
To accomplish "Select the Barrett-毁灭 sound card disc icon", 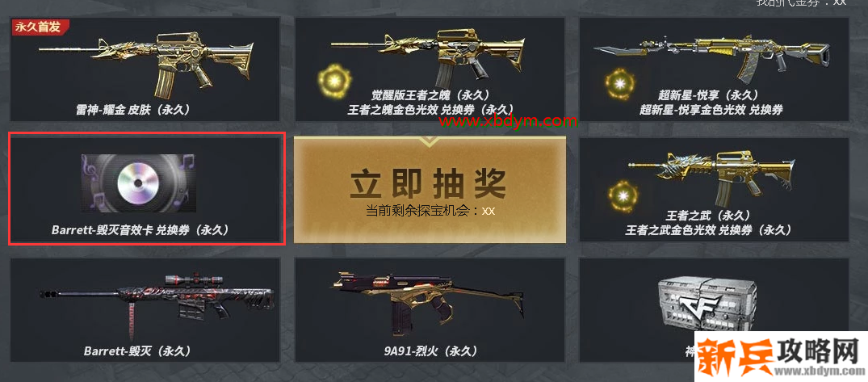I will pos(138,183).
